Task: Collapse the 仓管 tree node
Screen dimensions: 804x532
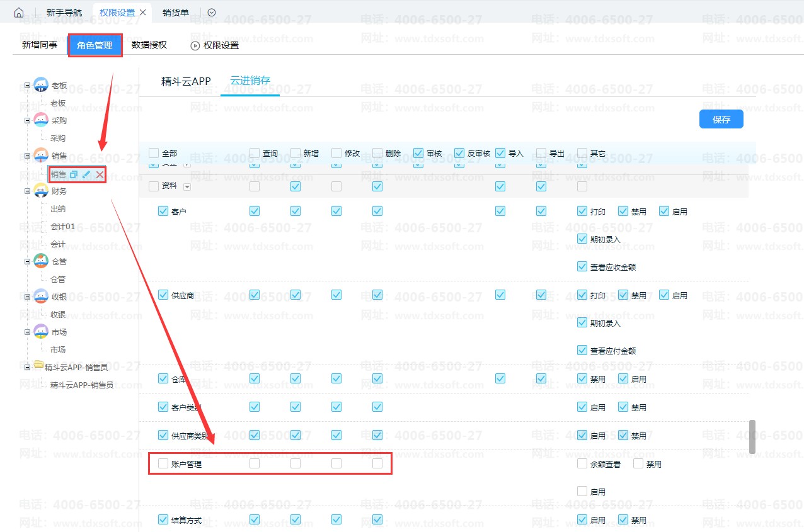Action: pos(27,261)
